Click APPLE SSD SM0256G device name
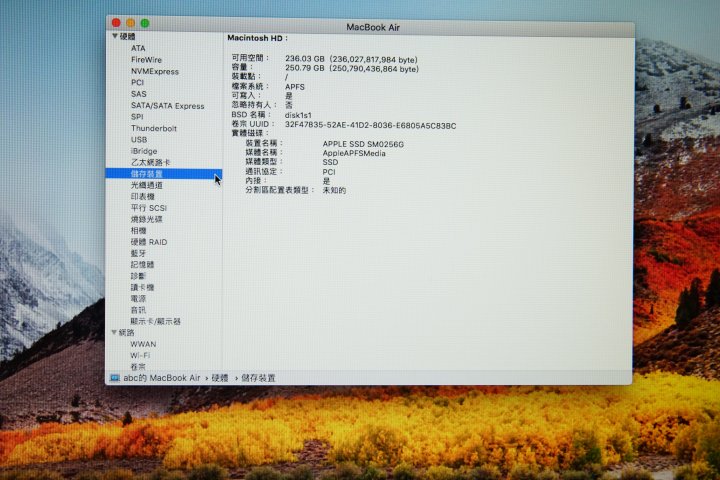720x480 pixels. [x=363, y=144]
